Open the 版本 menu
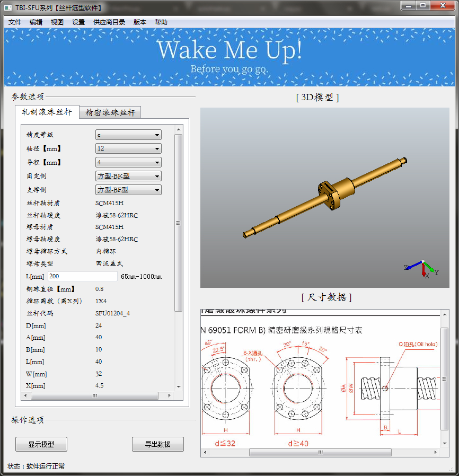 (x=139, y=22)
